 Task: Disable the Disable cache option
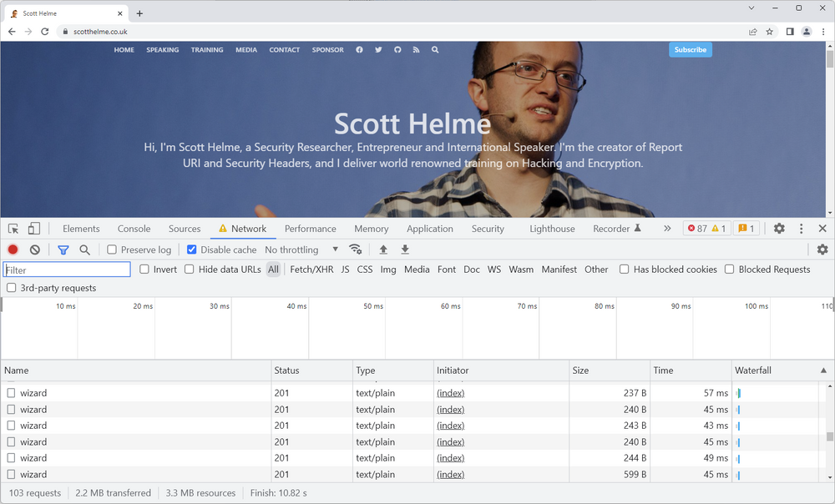191,249
